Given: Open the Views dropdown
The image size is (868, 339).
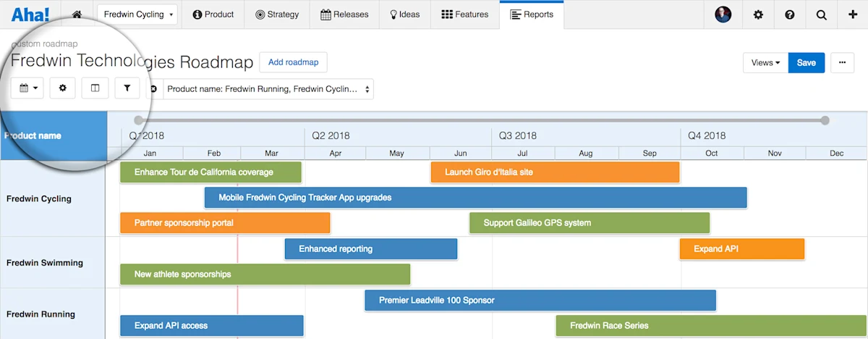Looking at the screenshot, I should pos(765,62).
